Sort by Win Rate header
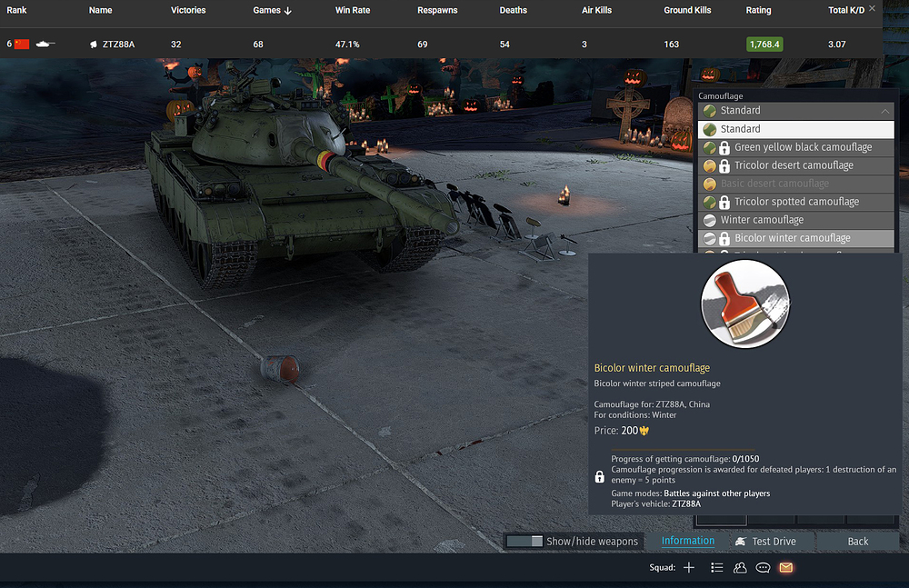Viewport: 909px width, 588px height. click(353, 10)
